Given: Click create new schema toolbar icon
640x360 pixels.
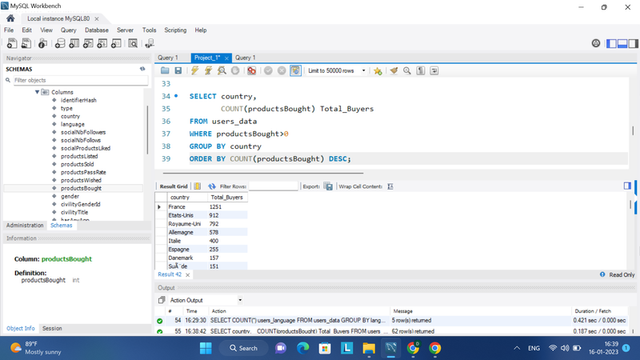Looking at the screenshot, I should 60,43.
